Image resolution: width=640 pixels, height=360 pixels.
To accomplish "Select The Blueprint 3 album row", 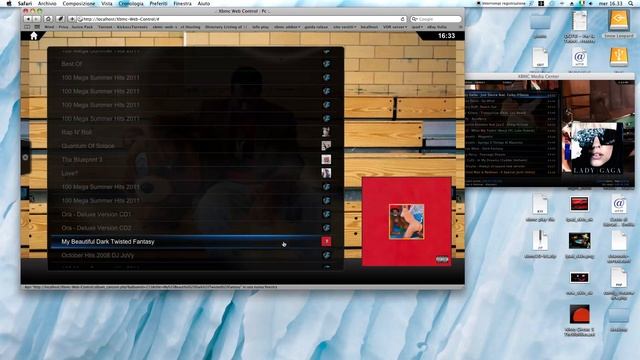I will coord(196,159).
